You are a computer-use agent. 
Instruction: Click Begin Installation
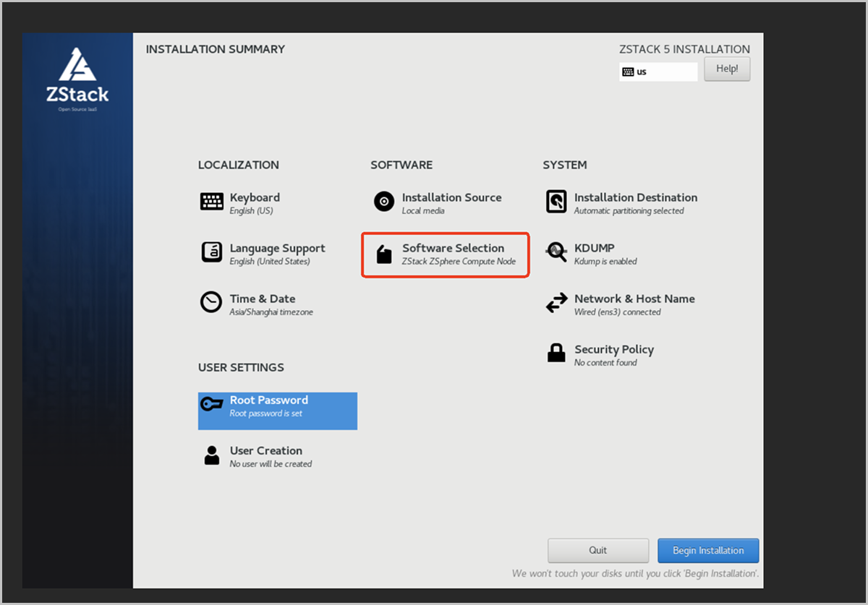coord(708,551)
